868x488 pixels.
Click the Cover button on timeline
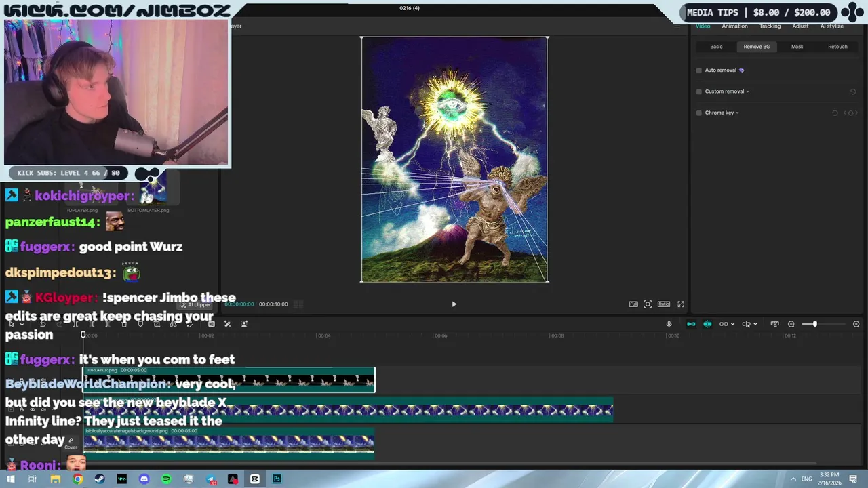(x=71, y=443)
